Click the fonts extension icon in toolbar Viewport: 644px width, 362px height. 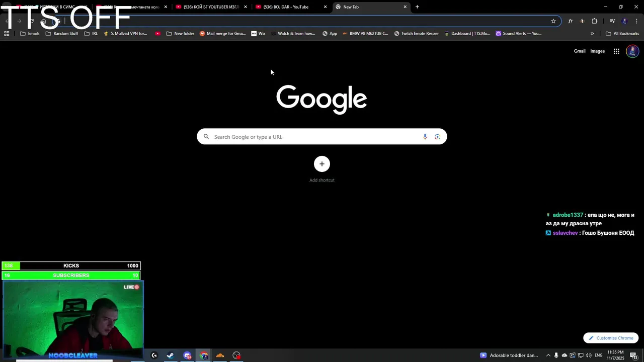coord(570,21)
